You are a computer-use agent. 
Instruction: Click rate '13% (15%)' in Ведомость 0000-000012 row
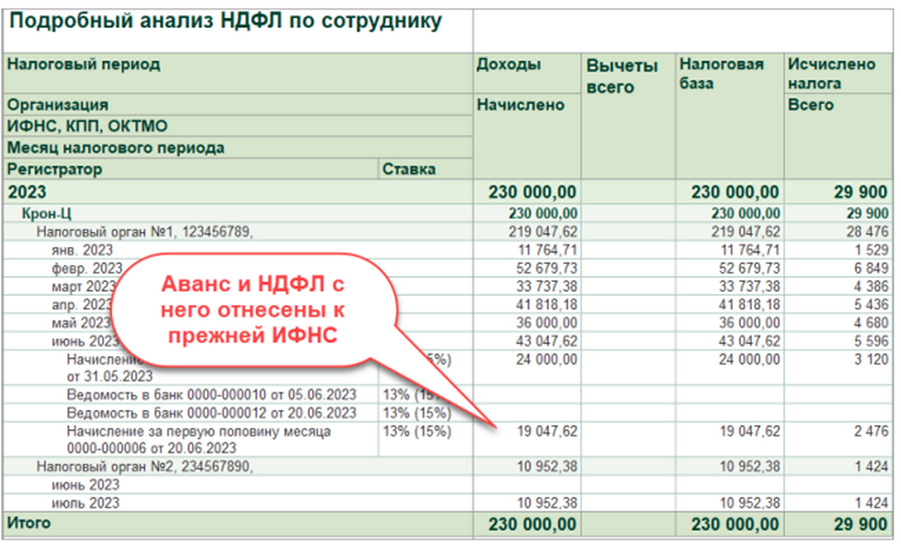417,413
